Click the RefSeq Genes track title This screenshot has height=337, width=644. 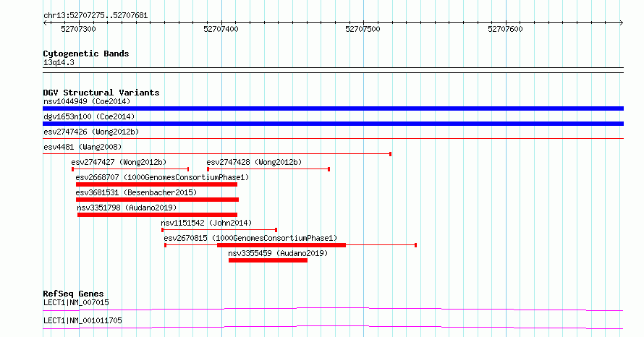[73, 294]
